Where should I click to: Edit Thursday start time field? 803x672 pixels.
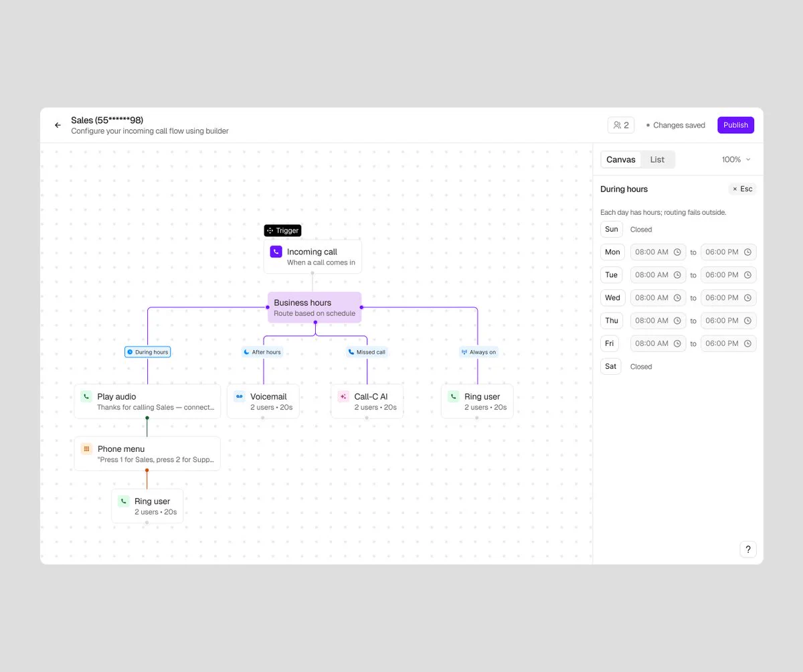658,321
